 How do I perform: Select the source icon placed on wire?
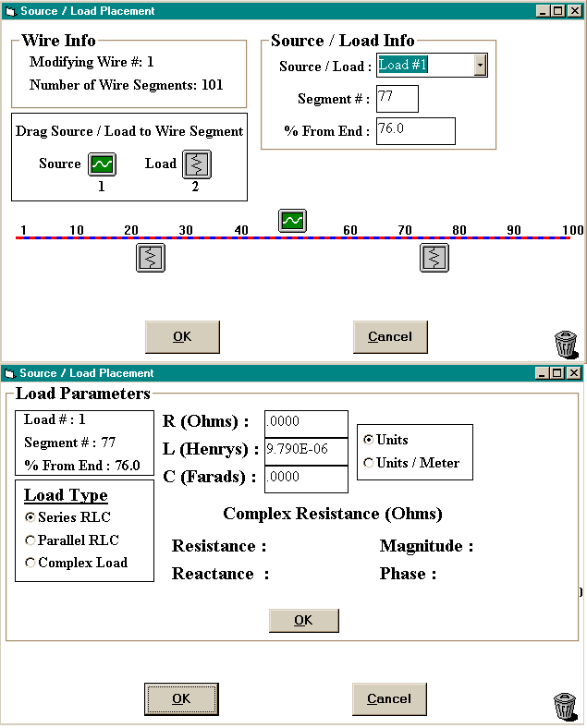pos(292,221)
